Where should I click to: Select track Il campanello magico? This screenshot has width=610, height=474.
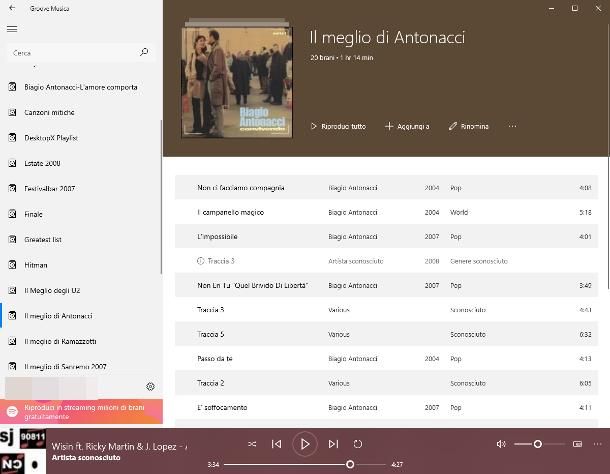tap(386, 212)
